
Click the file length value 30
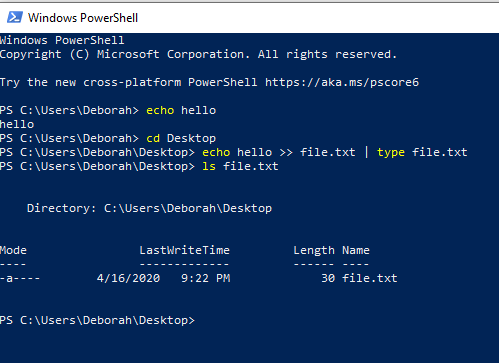point(328,278)
